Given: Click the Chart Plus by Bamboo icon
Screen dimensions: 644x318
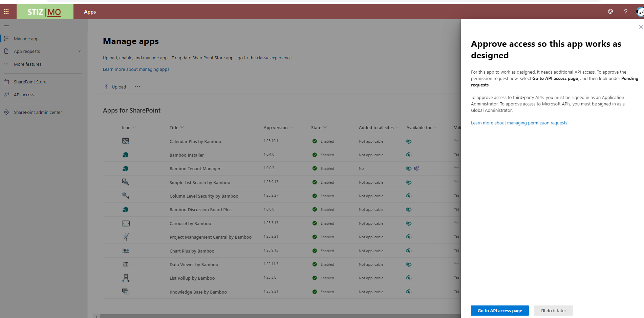Looking at the screenshot, I should coord(126,251).
